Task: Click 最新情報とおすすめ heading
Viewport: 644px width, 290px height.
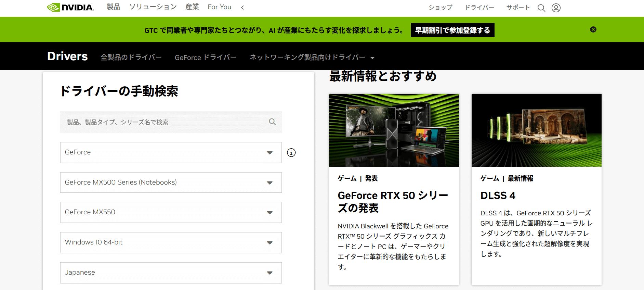Action: click(383, 76)
